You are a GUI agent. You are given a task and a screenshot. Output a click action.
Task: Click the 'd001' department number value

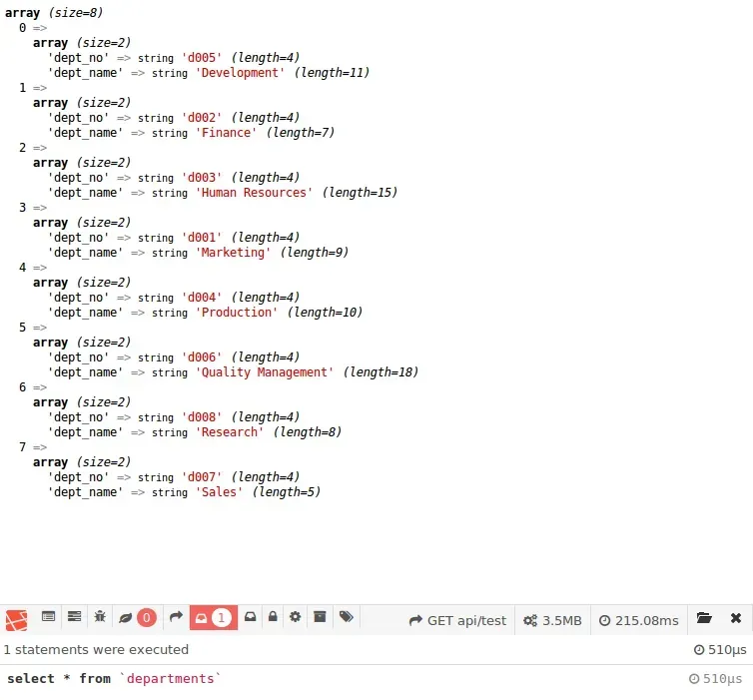click(x=202, y=238)
